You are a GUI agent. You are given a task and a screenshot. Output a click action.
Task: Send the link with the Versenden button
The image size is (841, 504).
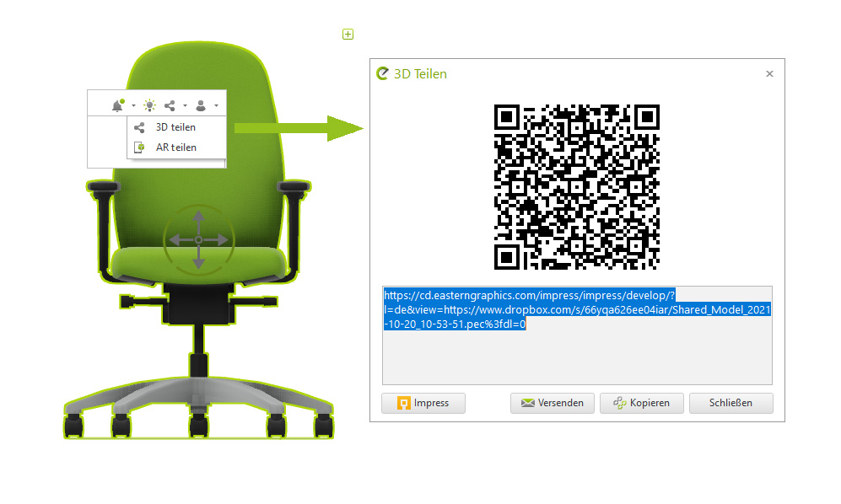point(553,403)
